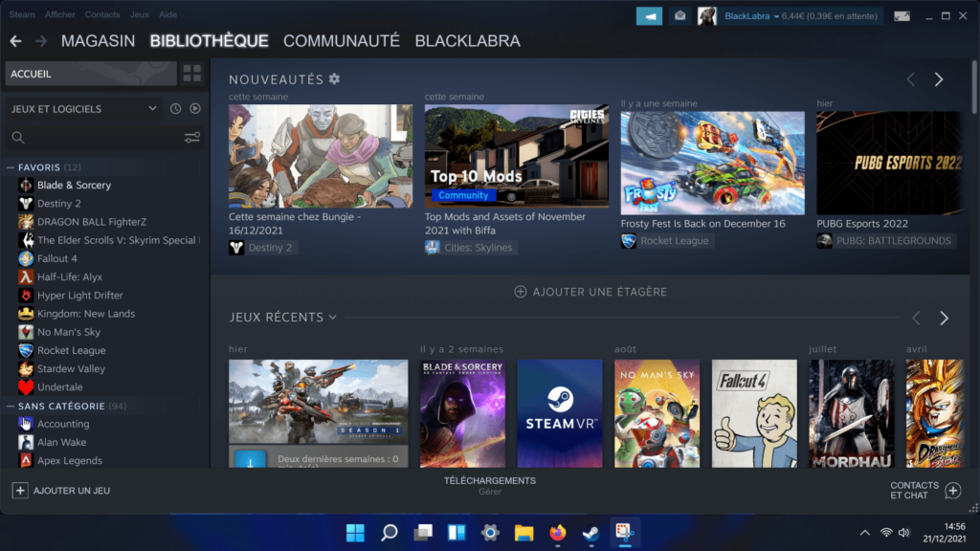The width and height of the screenshot is (980, 551).
Task: Go back with the left arrow
Action: click(15, 41)
